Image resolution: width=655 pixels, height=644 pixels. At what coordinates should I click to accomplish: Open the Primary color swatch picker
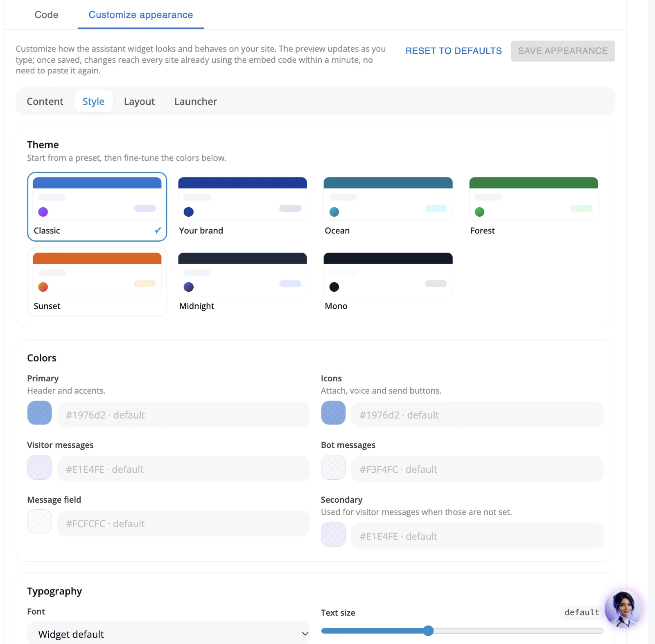point(40,413)
